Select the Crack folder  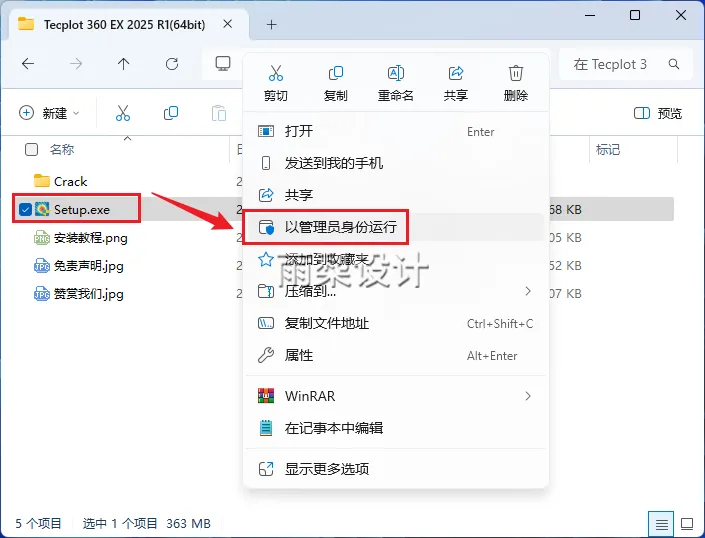pyautogui.click(x=61, y=181)
